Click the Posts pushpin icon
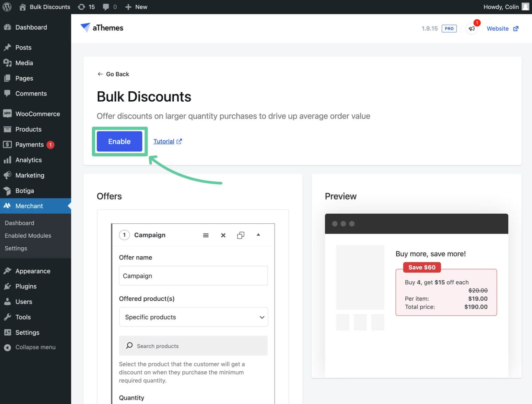 (7, 47)
